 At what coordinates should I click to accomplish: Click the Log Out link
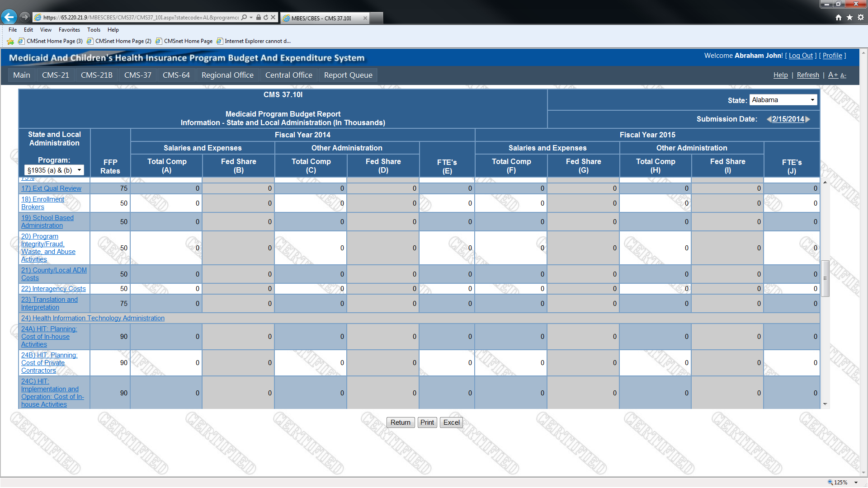[x=801, y=56]
